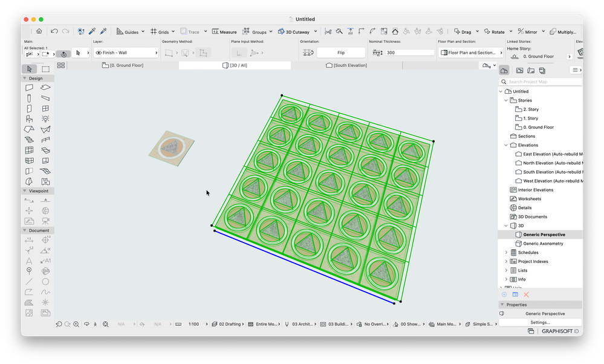
Task: Select the Text tool
Action: [x=29, y=261]
